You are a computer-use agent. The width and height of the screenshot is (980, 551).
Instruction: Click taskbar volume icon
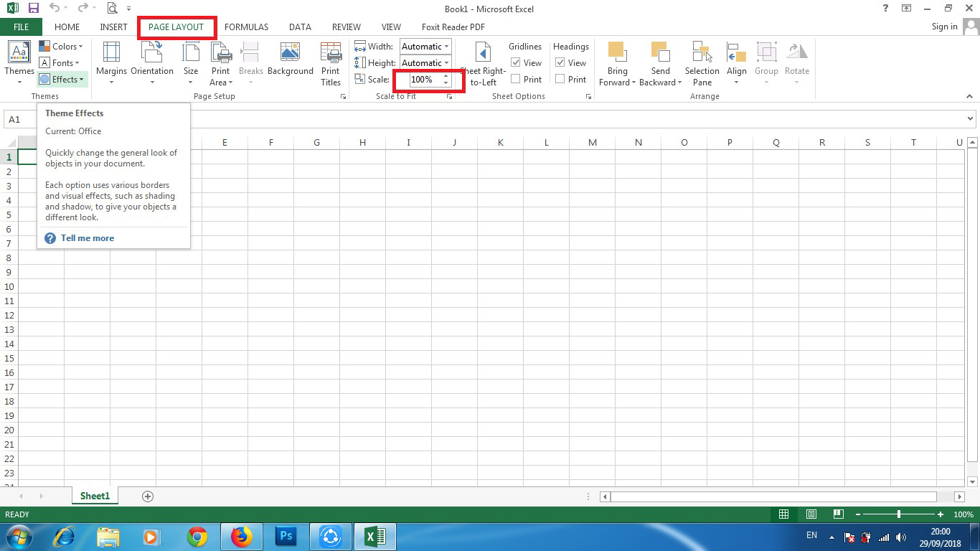(901, 537)
